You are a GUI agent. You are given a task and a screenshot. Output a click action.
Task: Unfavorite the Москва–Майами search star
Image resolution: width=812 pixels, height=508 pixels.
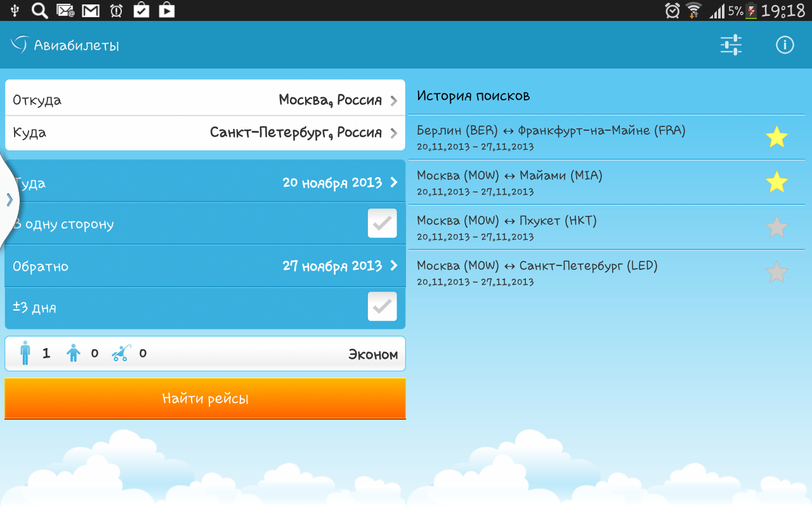(776, 182)
